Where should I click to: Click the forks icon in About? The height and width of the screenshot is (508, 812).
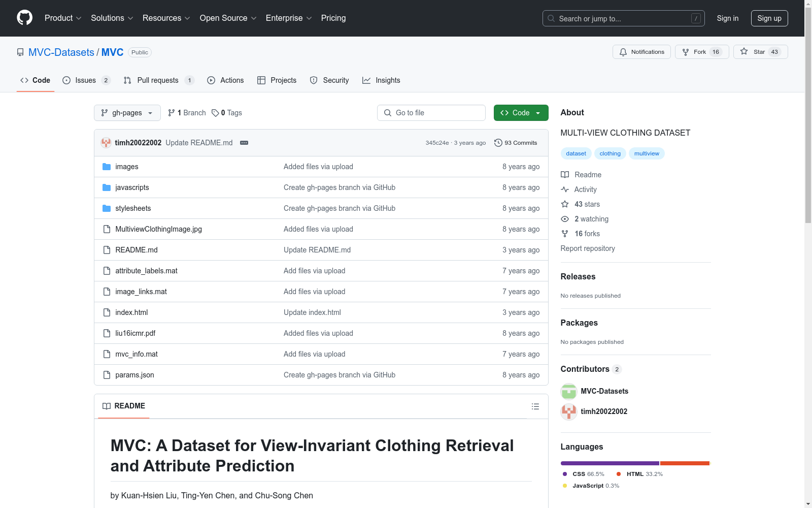coord(565,234)
